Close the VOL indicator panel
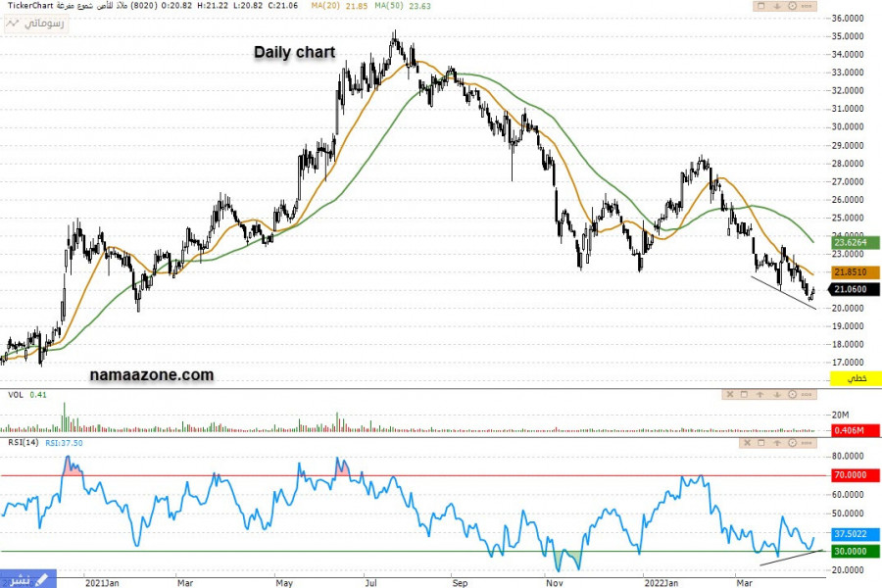Image resolution: width=882 pixels, height=588 pixels. tap(730, 394)
